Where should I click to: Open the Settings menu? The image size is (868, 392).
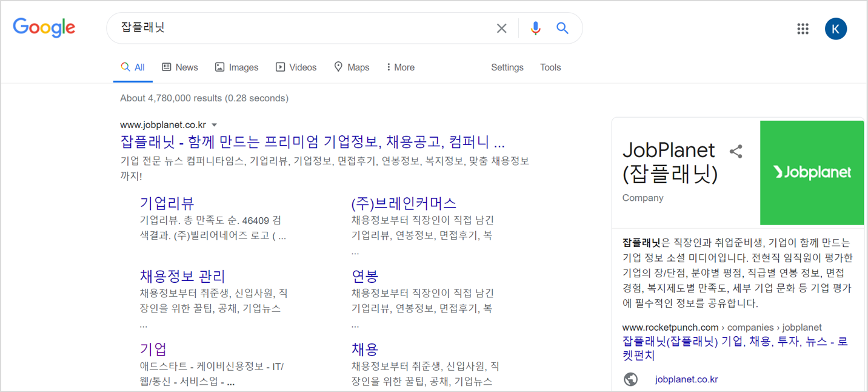click(507, 67)
